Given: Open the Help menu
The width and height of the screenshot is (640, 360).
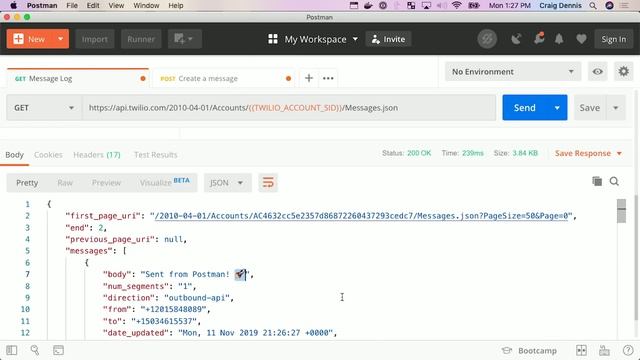Looking at the screenshot, I should click(176, 5).
